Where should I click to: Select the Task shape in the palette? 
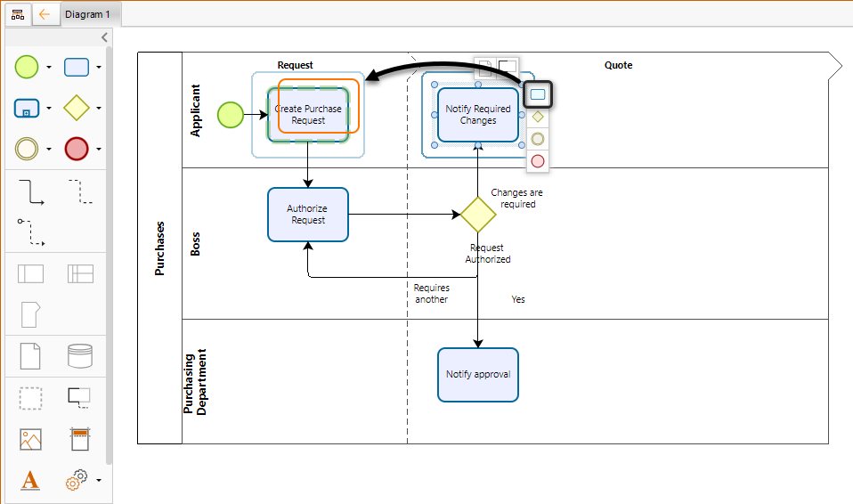coord(77,67)
